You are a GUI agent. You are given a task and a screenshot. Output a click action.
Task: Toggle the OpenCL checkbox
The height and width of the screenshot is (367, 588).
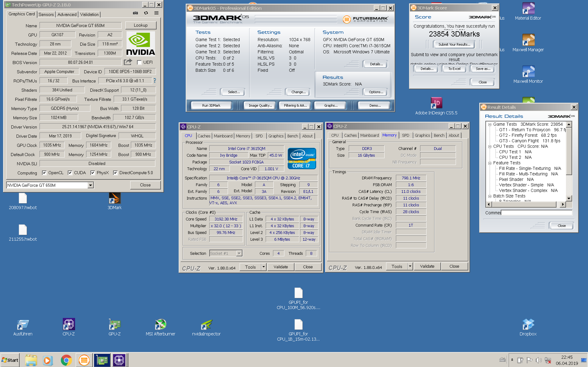[44, 173]
